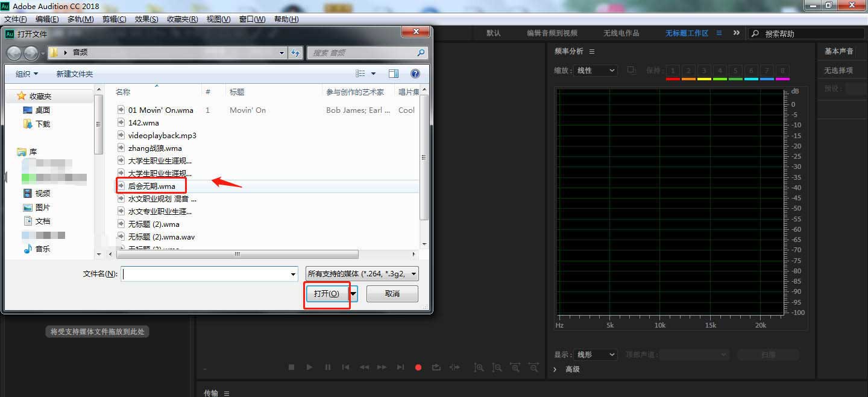Image resolution: width=868 pixels, height=397 pixels.
Task: Click hold button 4 in Frequency Analysis
Action: pyautogui.click(x=720, y=71)
